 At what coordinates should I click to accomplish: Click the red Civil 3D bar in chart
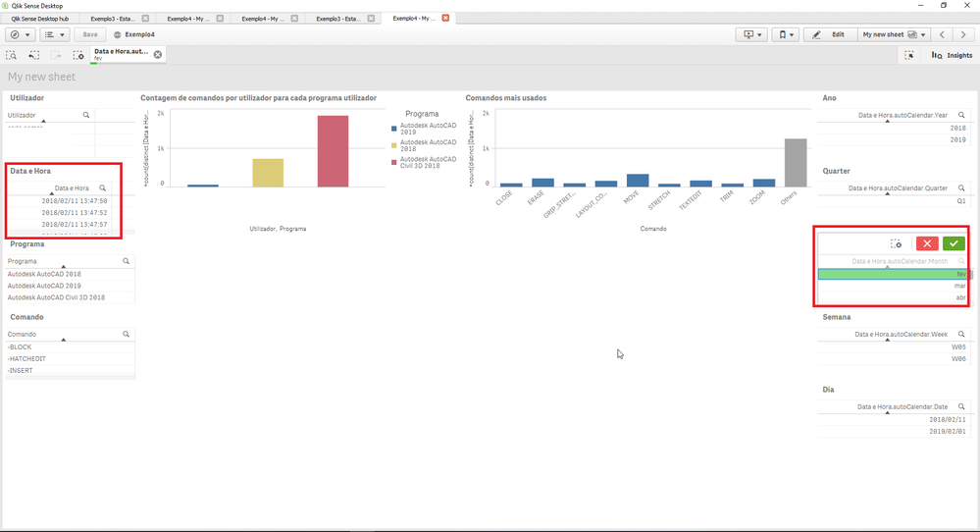(x=333, y=151)
